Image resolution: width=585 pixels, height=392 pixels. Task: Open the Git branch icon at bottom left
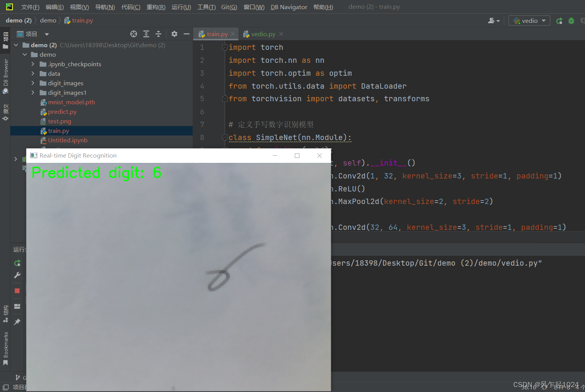18,378
